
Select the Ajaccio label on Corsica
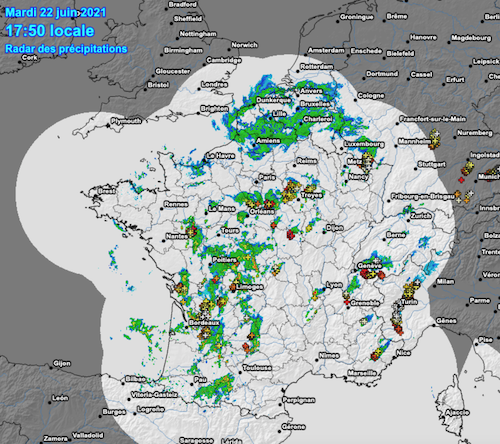tap(457, 413)
